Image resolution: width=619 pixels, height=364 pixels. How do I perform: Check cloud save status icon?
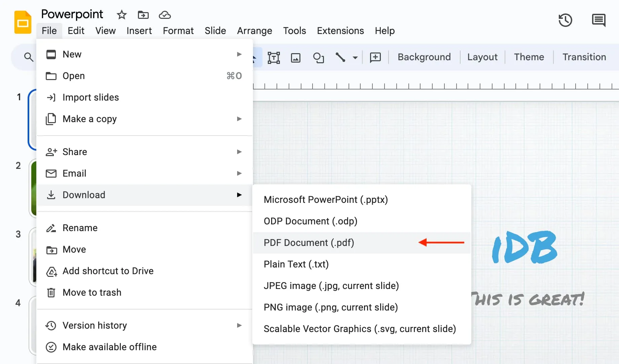165,15
